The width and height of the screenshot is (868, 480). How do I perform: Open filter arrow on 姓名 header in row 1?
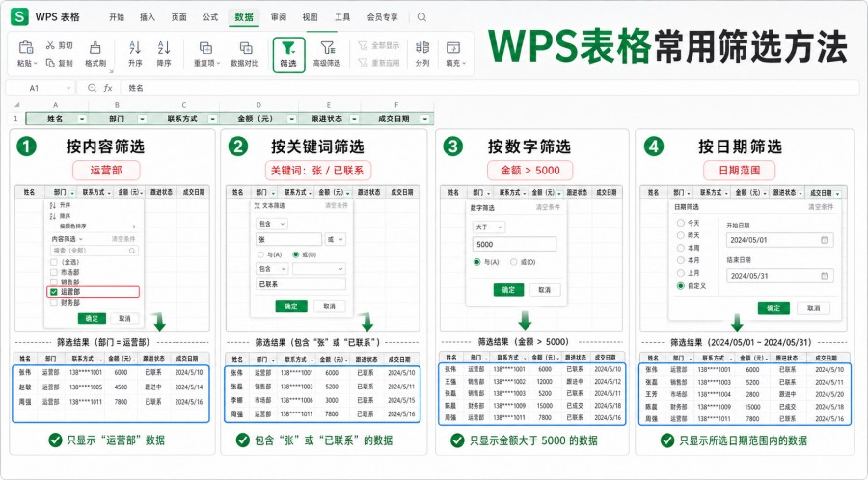(82, 119)
